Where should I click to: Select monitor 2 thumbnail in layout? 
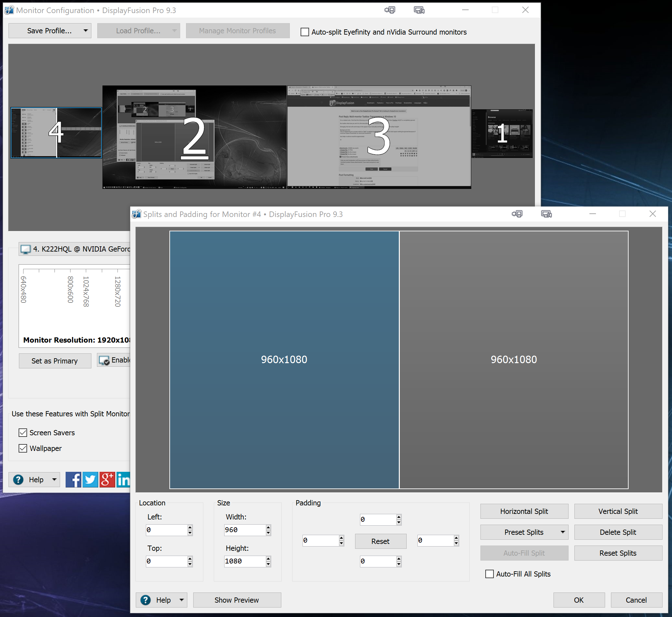195,137
